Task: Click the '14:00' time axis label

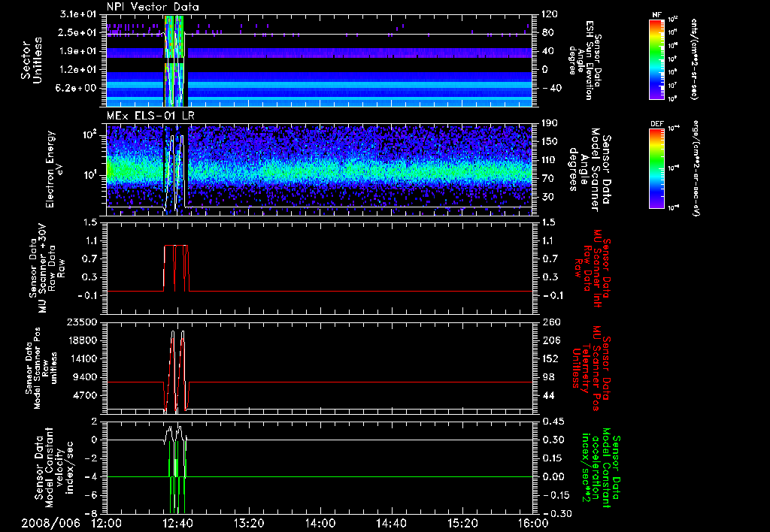Action: coord(320,523)
